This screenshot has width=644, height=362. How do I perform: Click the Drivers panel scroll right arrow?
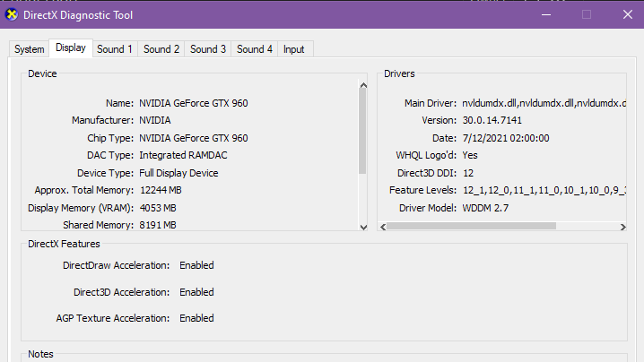[x=622, y=227]
